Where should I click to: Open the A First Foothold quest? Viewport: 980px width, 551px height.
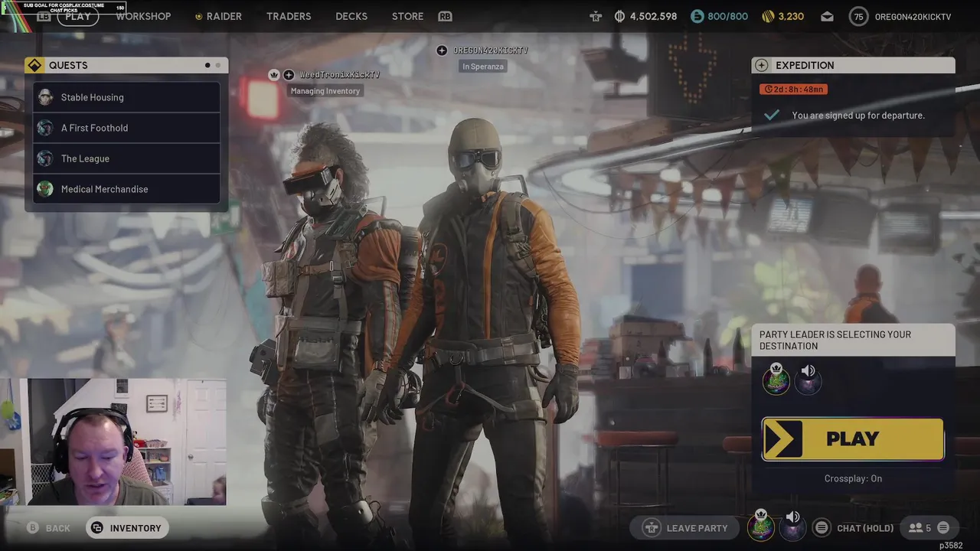[x=126, y=128]
